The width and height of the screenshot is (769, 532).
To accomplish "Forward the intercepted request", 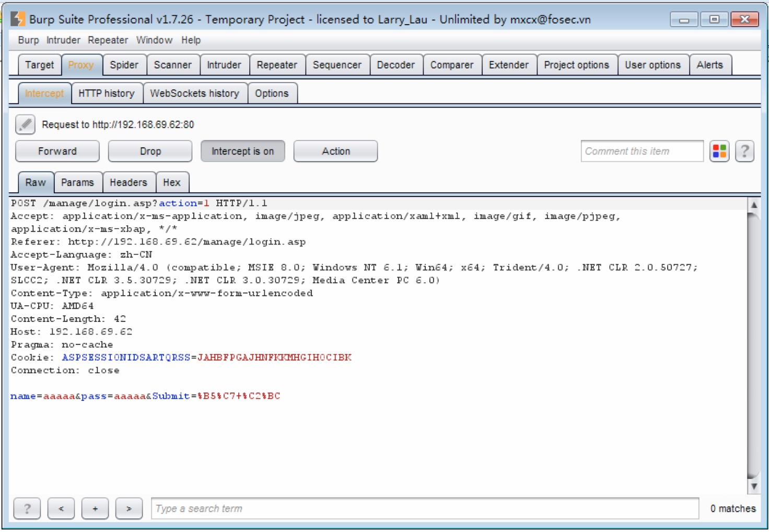I will (57, 151).
